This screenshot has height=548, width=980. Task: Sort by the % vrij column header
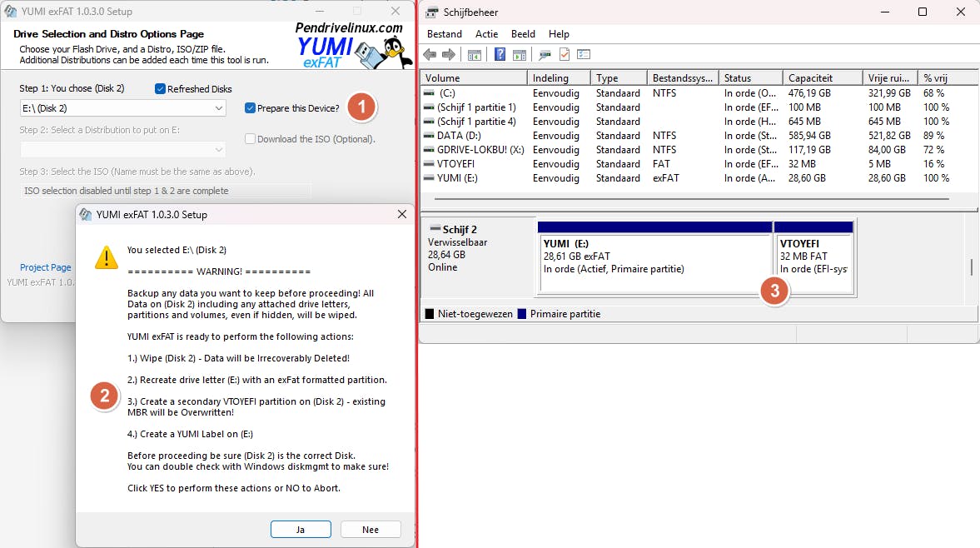point(948,77)
